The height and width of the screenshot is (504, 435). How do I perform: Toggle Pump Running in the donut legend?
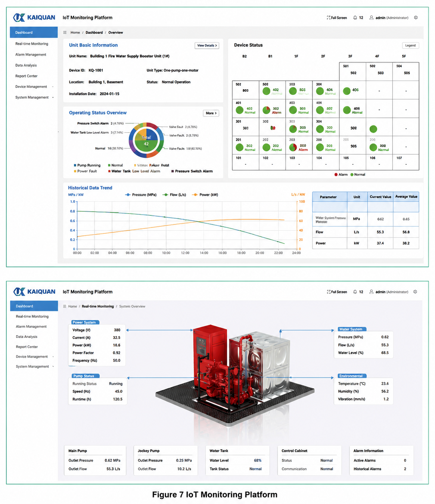(x=87, y=165)
